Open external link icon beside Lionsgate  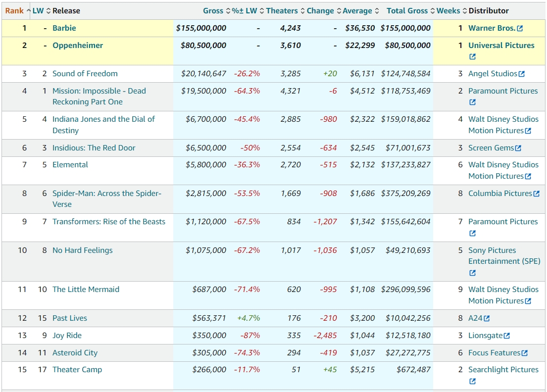pos(507,336)
